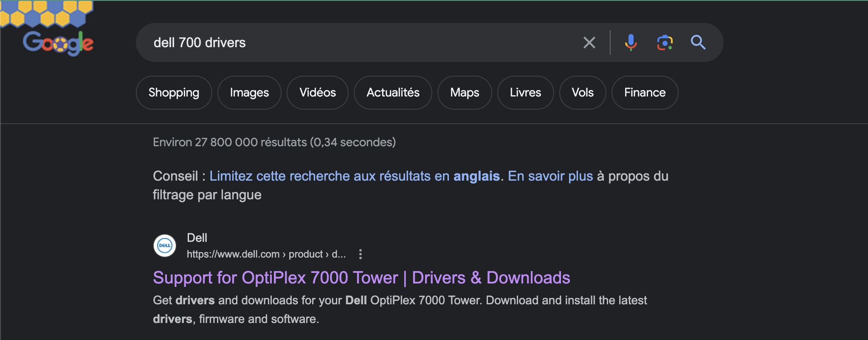Switch to the Maps filter
The width and height of the screenshot is (868, 340).
(x=465, y=93)
